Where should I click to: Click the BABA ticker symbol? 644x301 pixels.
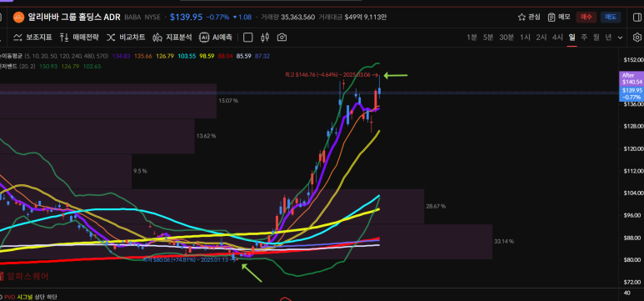coord(132,18)
